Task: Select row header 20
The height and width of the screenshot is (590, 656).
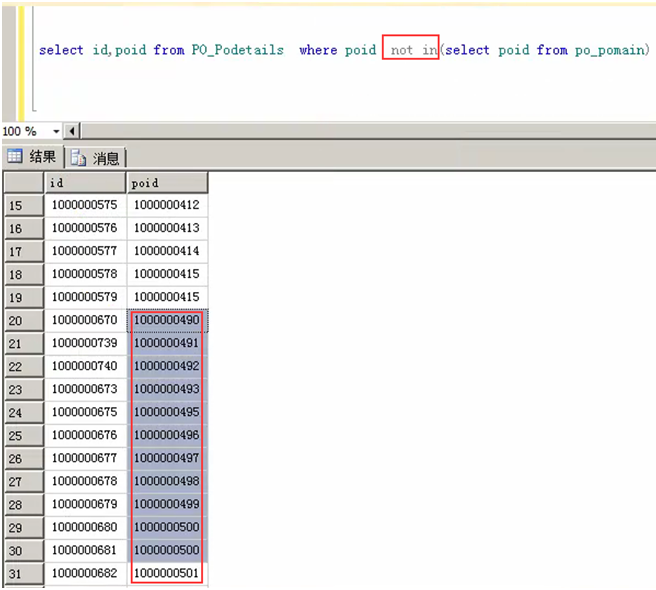Action: pyautogui.click(x=24, y=321)
